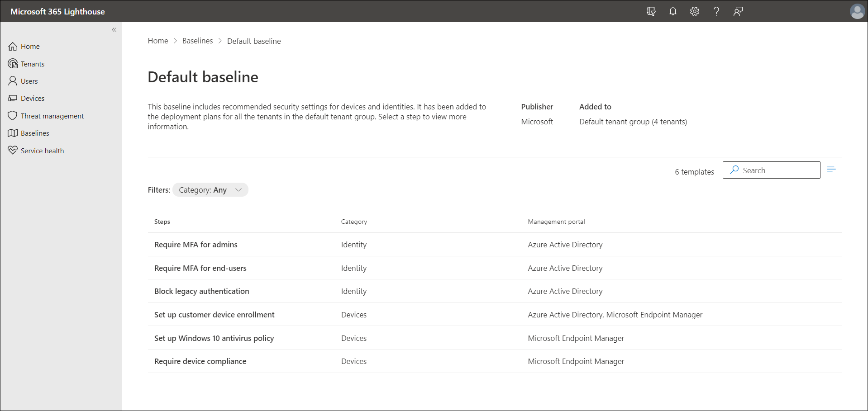Open help question mark icon

(x=716, y=11)
